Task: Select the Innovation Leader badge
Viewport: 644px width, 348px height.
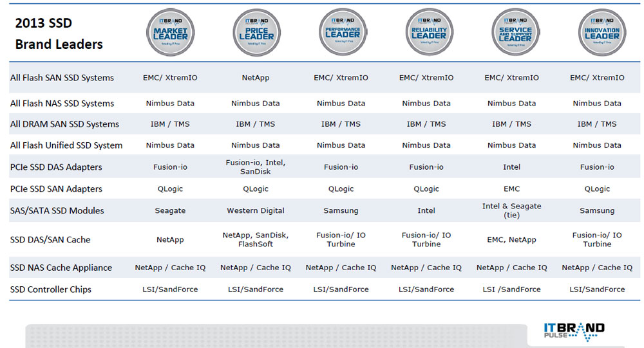Action: pyautogui.click(x=601, y=32)
